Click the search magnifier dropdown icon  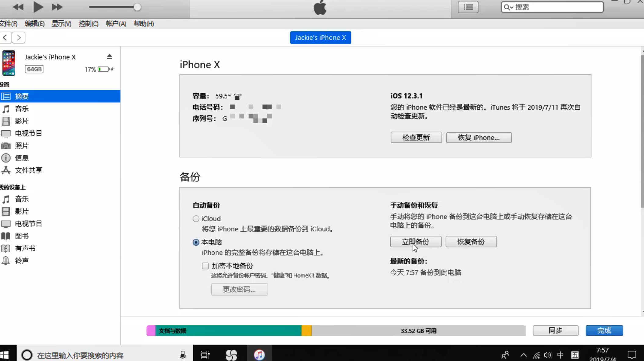pyautogui.click(x=508, y=7)
